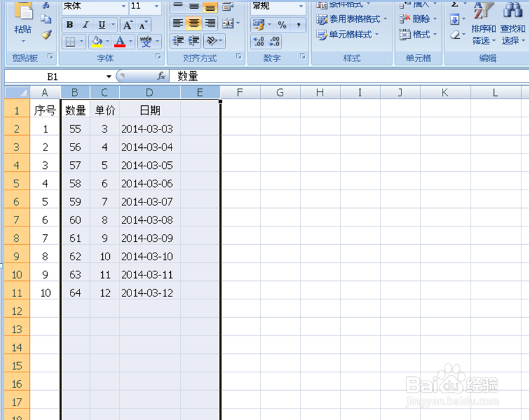Toggle Top Align vertical alignment
Image resolution: width=529 pixels, height=420 pixels.
click(x=178, y=6)
